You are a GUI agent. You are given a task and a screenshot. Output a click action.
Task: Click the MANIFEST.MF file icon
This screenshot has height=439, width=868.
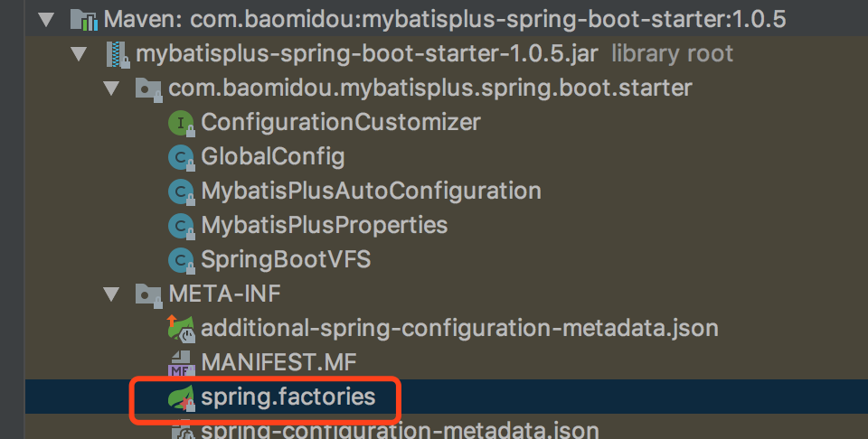[182, 363]
